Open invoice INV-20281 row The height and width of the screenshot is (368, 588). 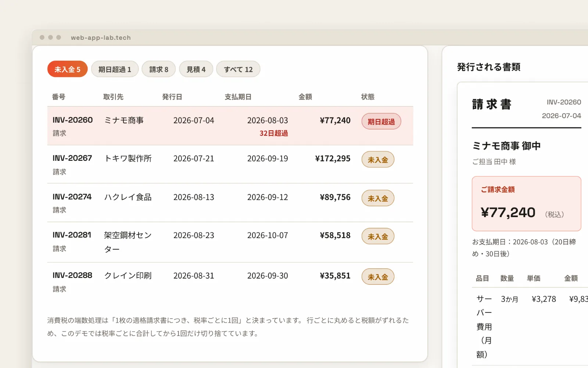230,242
